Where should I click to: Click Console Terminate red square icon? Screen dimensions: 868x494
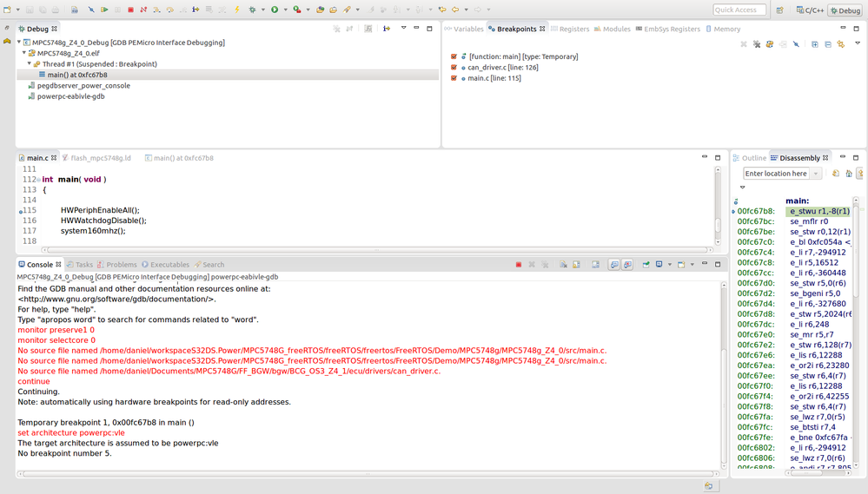click(519, 265)
